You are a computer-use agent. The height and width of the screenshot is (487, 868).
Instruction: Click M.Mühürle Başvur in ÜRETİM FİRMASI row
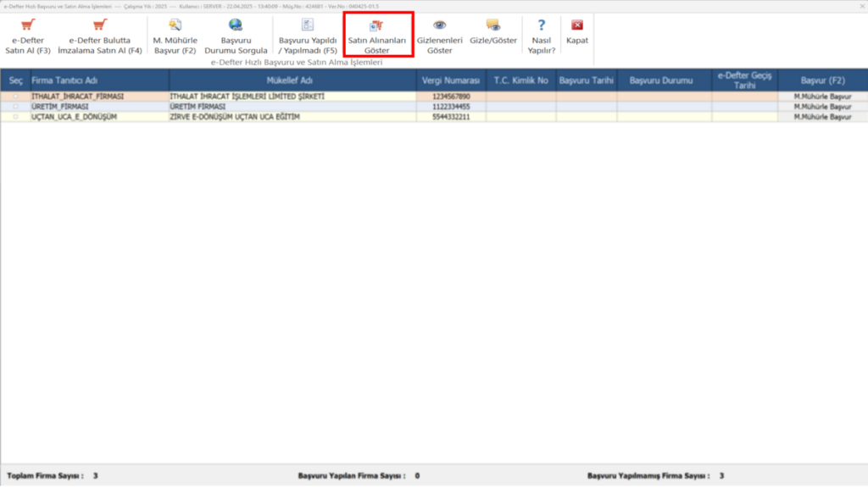pos(822,106)
